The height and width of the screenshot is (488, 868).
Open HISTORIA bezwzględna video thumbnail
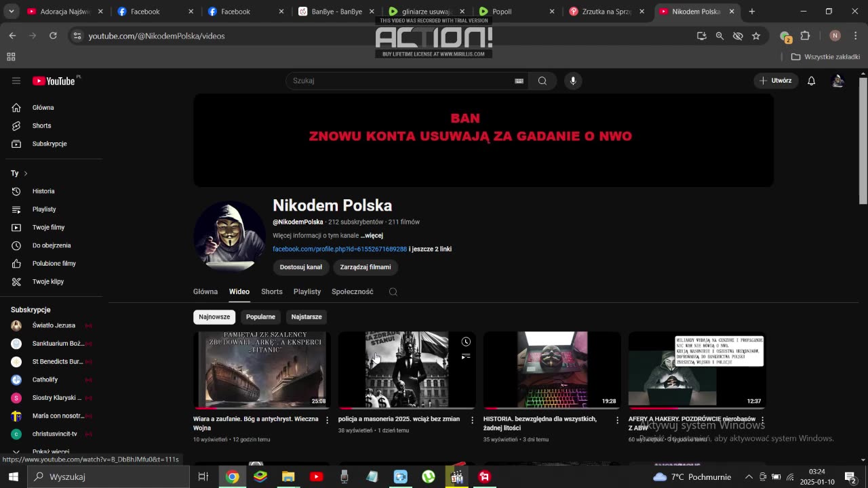[552, 370]
